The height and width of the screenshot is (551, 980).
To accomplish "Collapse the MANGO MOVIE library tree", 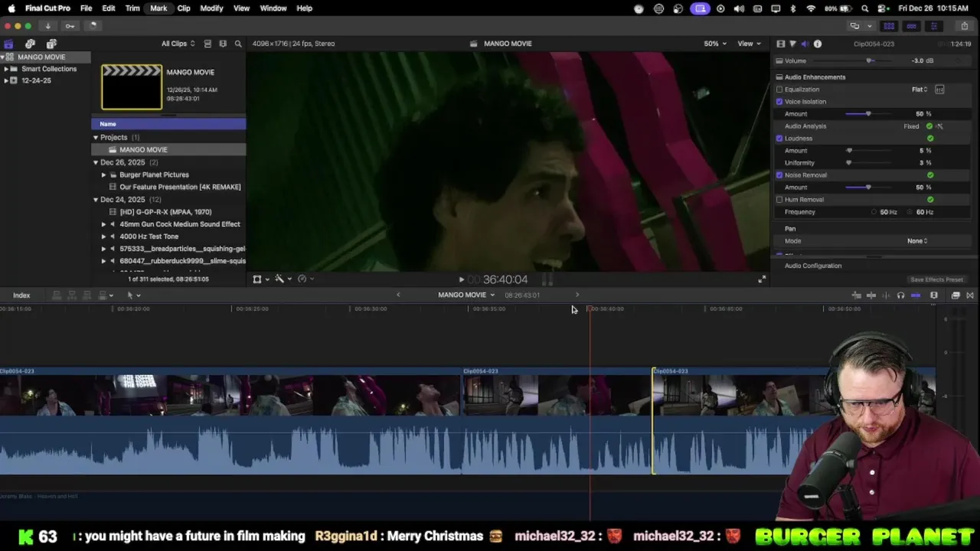I will 2,57.
